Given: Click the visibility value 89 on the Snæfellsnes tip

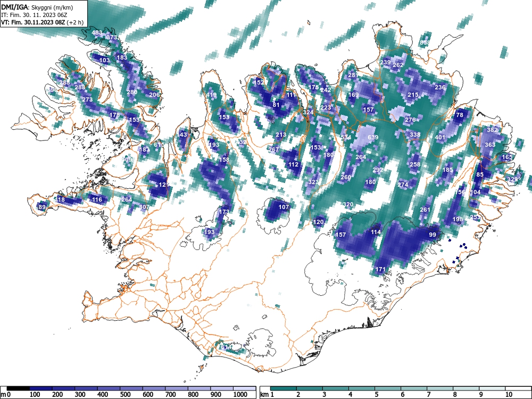Looking at the screenshot, I should (42, 207).
